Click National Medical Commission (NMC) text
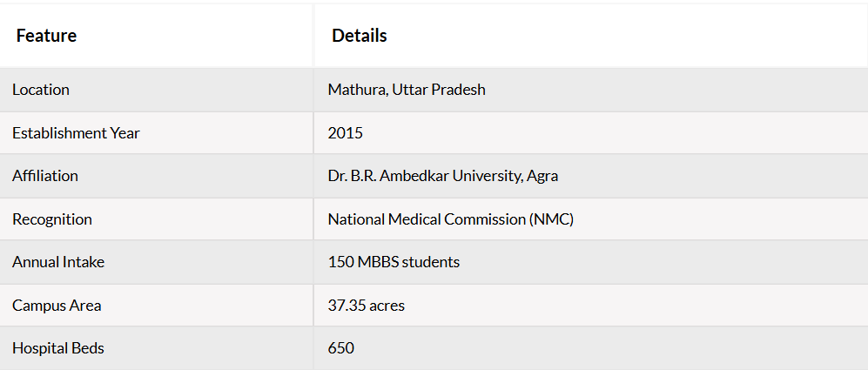The image size is (868, 370). click(451, 219)
